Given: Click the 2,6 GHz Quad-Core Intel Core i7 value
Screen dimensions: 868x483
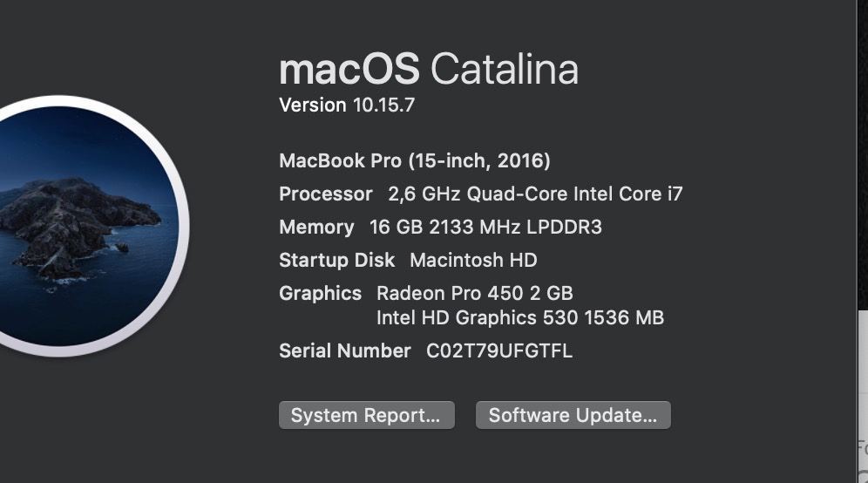Looking at the screenshot, I should pyautogui.click(x=535, y=194).
